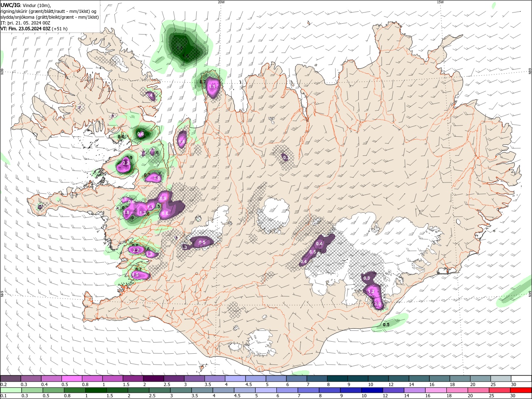
Task: Click the 'slydda/snjókoma' legend description line
Action: tap(50, 17)
